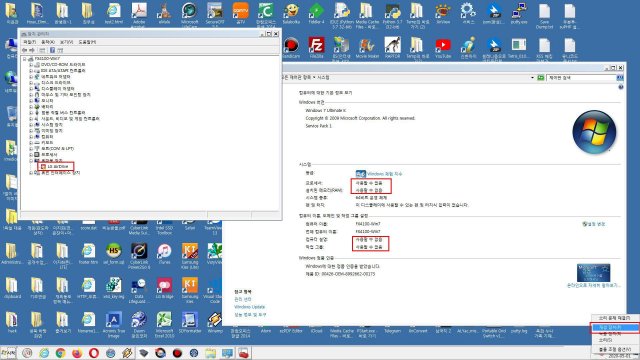Click Device Manager's forward arrow toolbar icon
This screenshot has width=640, height=360.
[x=32, y=50]
